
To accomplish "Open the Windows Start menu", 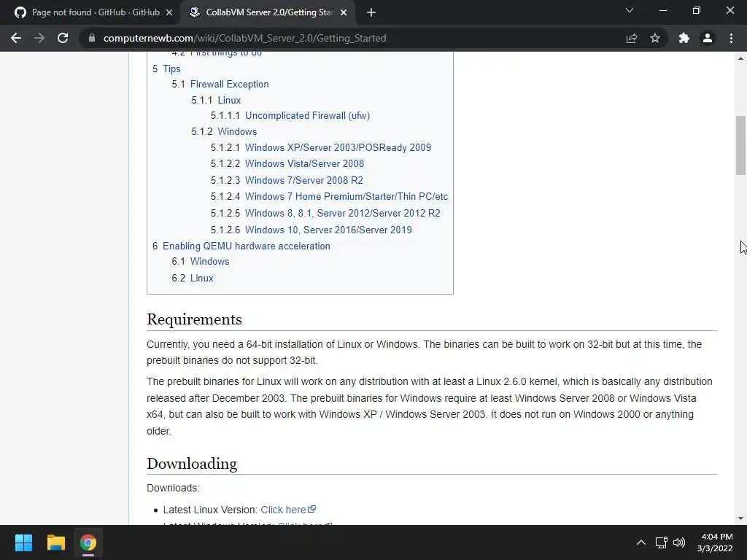I will click(x=23, y=542).
